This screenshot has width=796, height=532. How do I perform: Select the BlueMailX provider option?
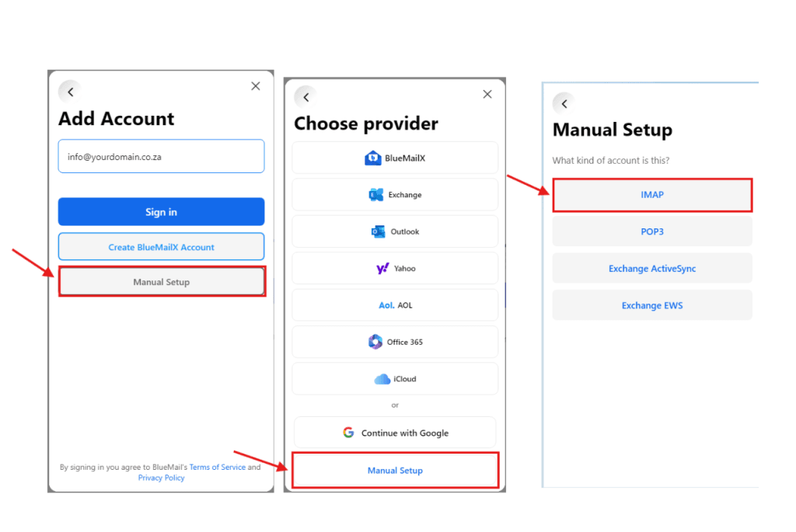coord(395,158)
